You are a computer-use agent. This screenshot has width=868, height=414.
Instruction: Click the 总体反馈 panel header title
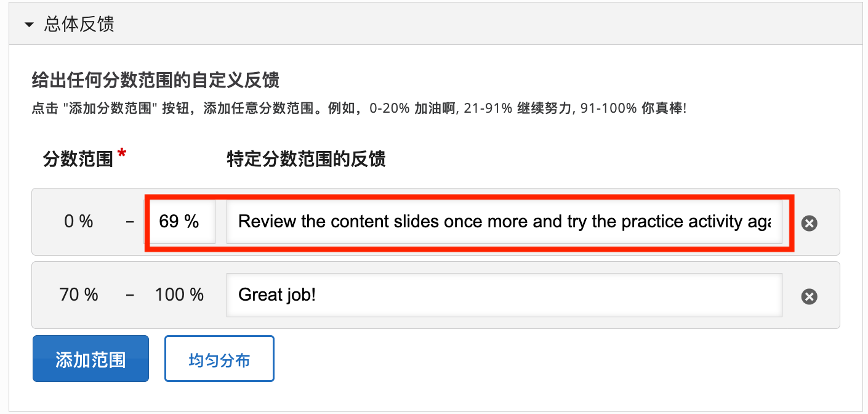pos(79,25)
